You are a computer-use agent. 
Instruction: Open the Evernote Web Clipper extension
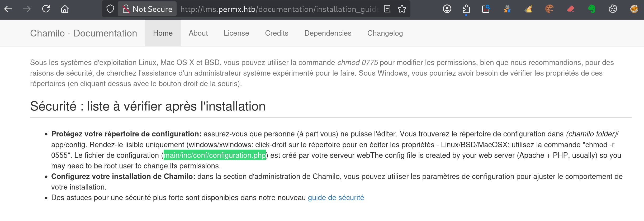coord(592,9)
